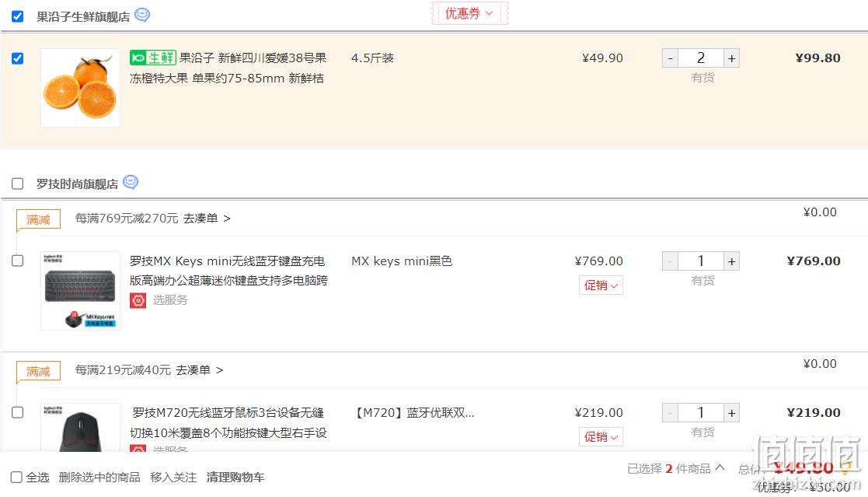Check the 罗技MX Keys mini keyboard item
Image resolution: width=868 pixels, height=497 pixels.
coord(18,261)
